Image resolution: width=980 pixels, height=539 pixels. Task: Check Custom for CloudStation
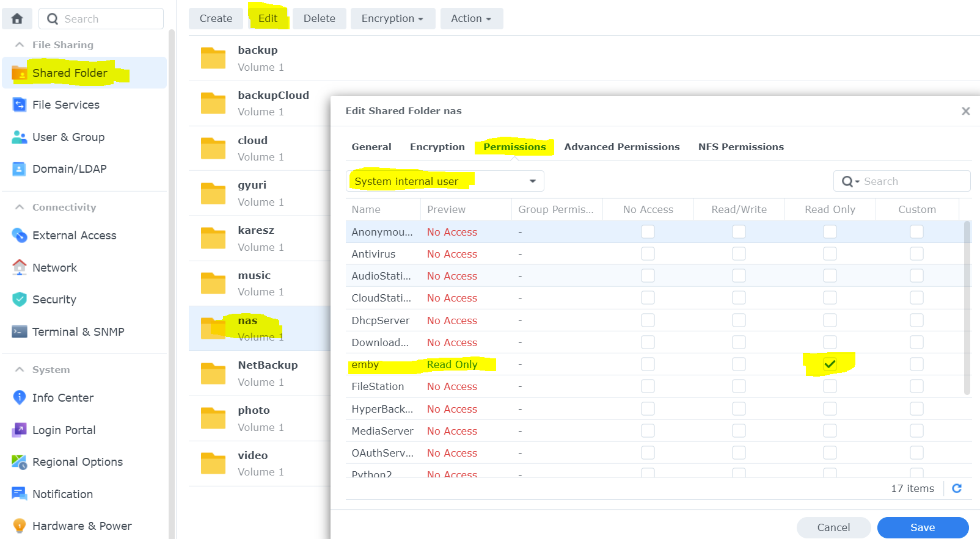916,298
